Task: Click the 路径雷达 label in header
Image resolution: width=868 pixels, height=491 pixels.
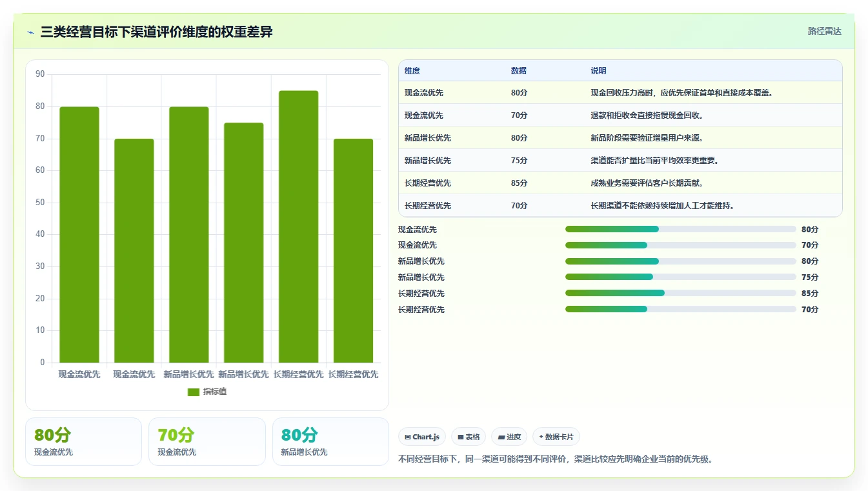Action: coord(825,31)
